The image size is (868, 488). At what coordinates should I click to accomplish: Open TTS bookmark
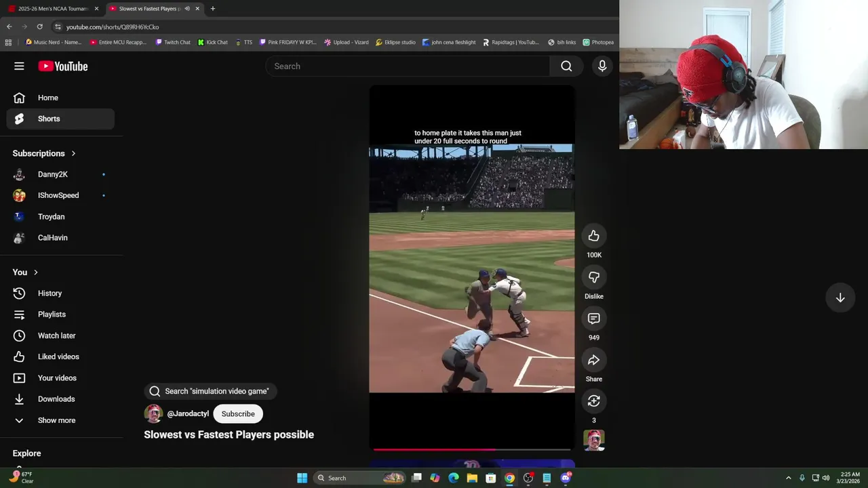(x=243, y=42)
